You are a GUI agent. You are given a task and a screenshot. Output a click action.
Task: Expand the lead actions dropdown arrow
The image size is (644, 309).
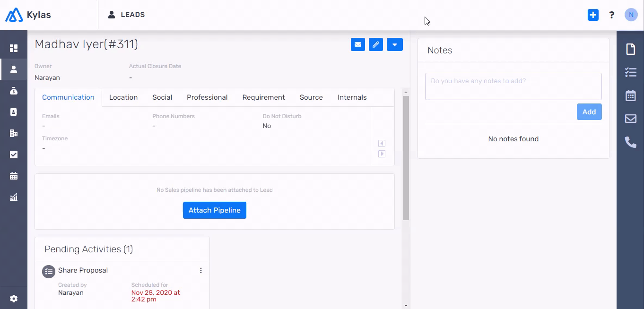(395, 44)
